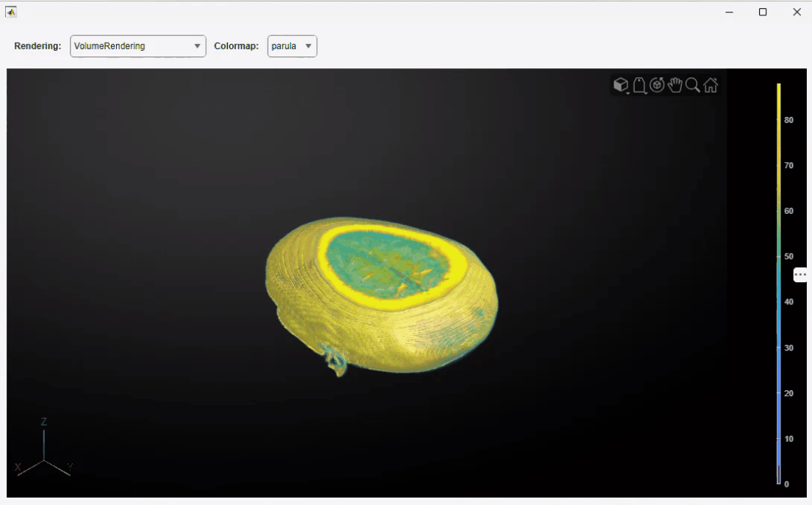Click the parula colorbar on the right

point(778,284)
